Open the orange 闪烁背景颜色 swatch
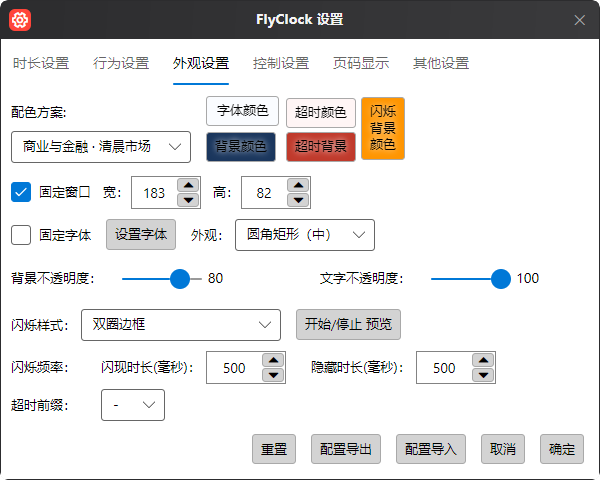Screen dimensions: 600x480 tap(383, 128)
